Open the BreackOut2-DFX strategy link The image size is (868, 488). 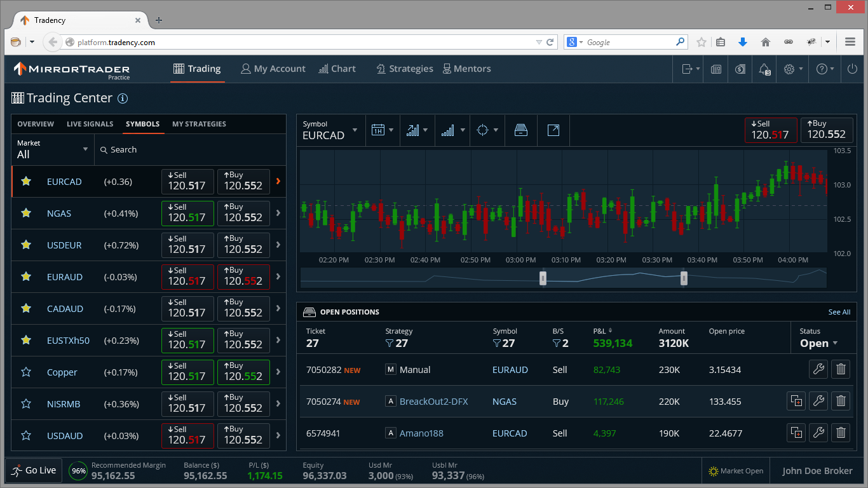[x=433, y=402]
